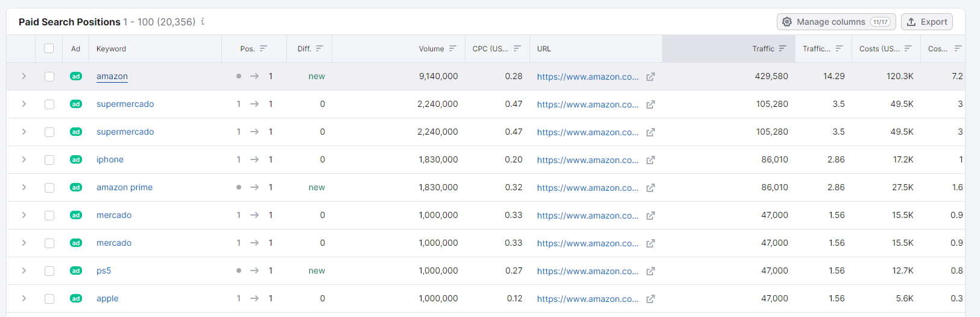Viewport: 980px width, 317px height.
Task: Click the ad badge for iphone keyword
Action: point(75,160)
